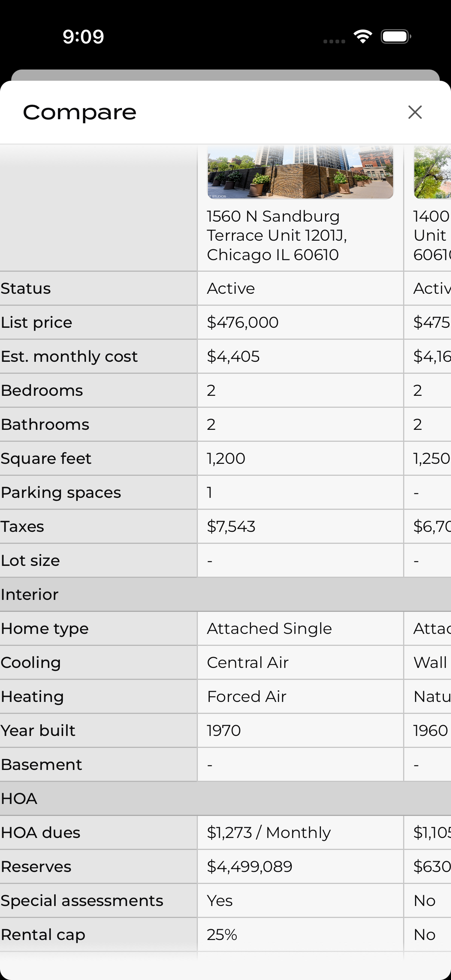
Task: Tap the $7,543 taxes value
Action: [231, 527]
